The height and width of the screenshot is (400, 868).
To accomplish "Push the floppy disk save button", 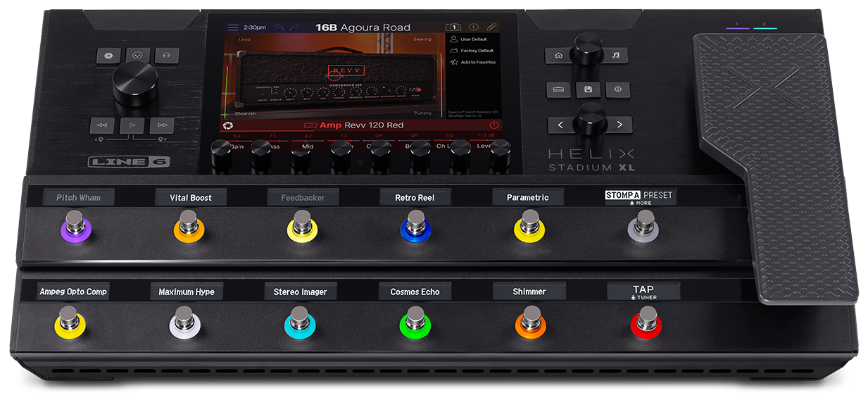I will (589, 89).
